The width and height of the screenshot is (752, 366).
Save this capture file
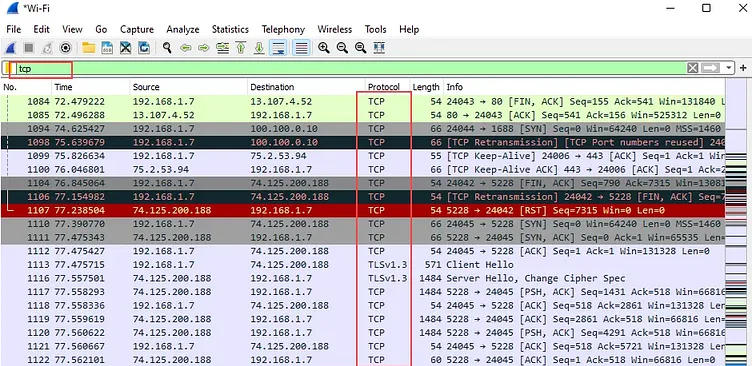(x=107, y=48)
